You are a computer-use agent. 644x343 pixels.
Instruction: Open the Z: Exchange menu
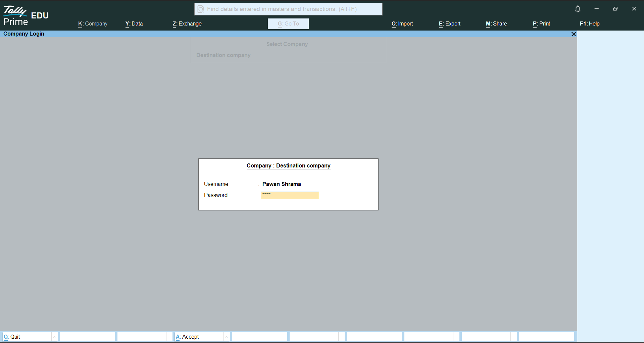[187, 24]
